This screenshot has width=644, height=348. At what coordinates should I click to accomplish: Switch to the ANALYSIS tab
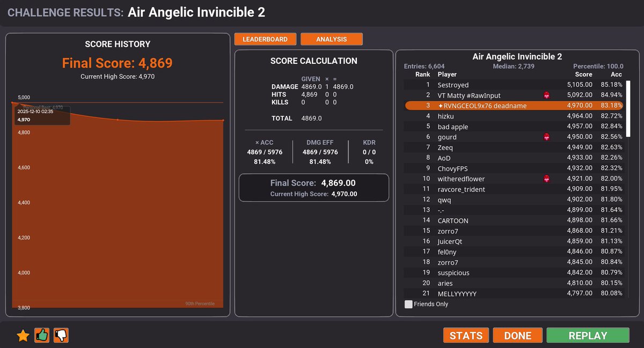click(332, 39)
